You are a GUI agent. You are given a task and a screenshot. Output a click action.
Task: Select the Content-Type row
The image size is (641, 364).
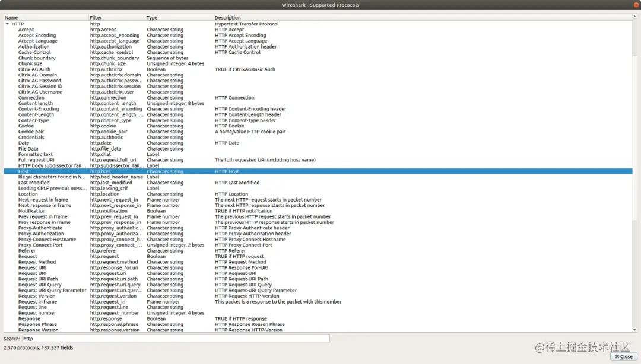pos(318,120)
